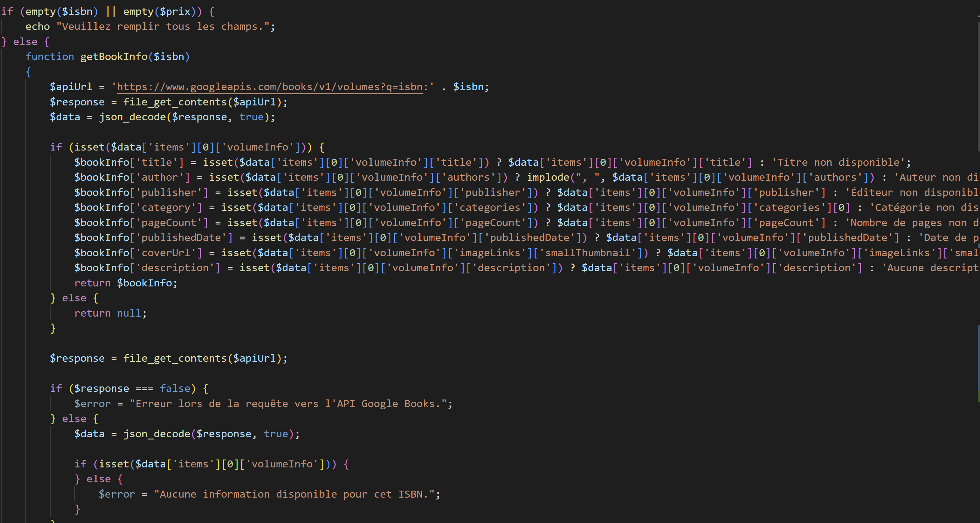
Task: Click $bookInfo['author'] assignment key
Action: click(132, 178)
